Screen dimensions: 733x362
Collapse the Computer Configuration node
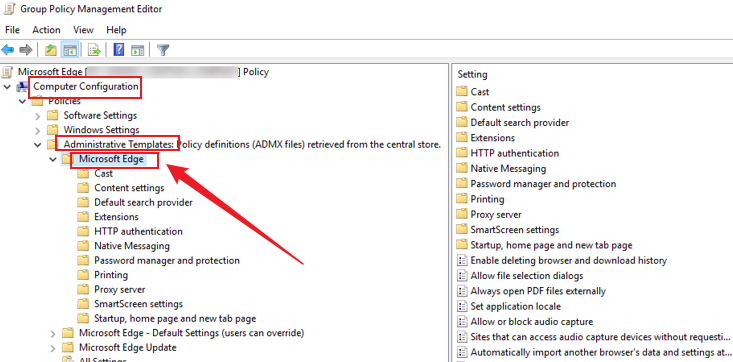tap(7, 87)
